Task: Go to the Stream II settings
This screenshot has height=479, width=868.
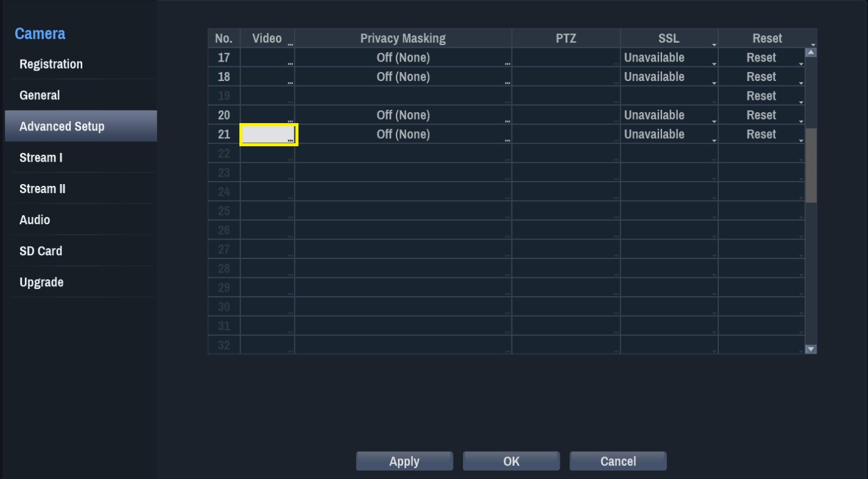Action: [x=80, y=188]
